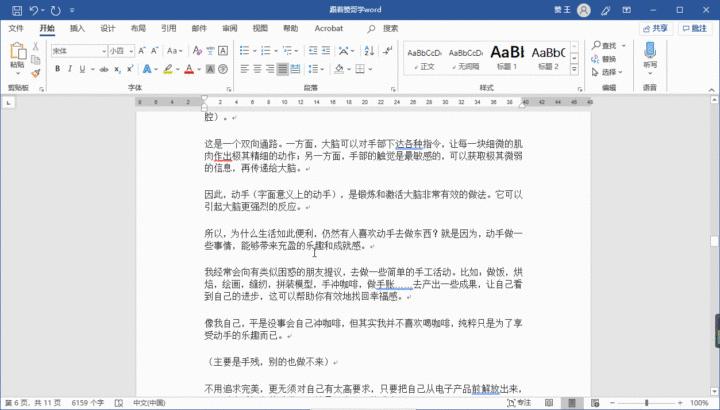
Task: Toggle distributed alignment
Action: (x=296, y=69)
